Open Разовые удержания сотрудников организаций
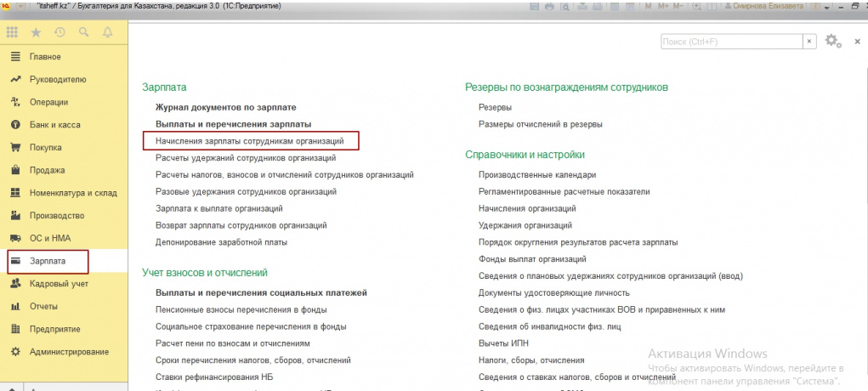This screenshot has width=868, height=391. [x=246, y=191]
